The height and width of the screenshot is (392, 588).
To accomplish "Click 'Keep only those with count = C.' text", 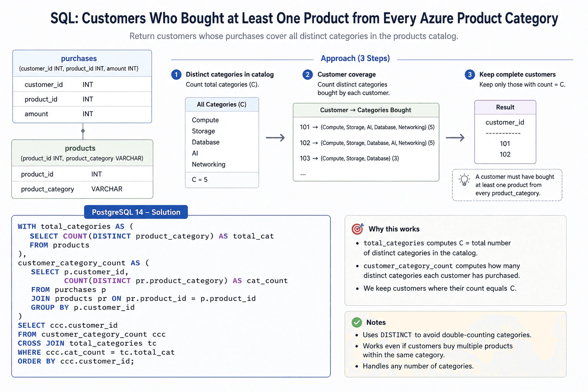I will point(522,85).
